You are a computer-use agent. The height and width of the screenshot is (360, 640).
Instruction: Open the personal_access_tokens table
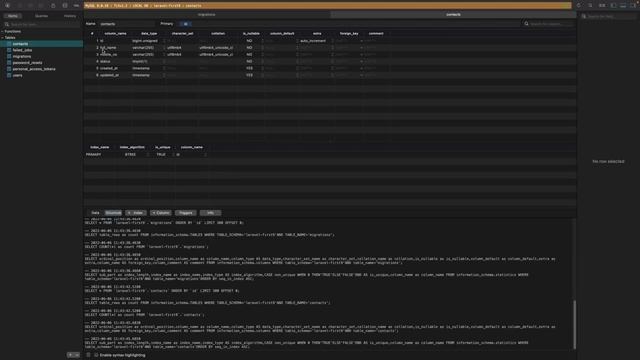[x=34, y=69]
